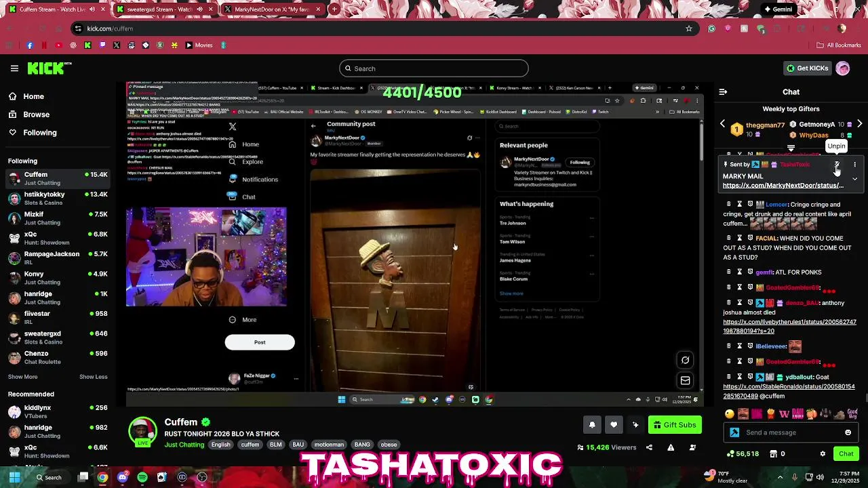This screenshot has width=868, height=488.
Task: Click the motionman stream tag
Action: click(x=329, y=445)
